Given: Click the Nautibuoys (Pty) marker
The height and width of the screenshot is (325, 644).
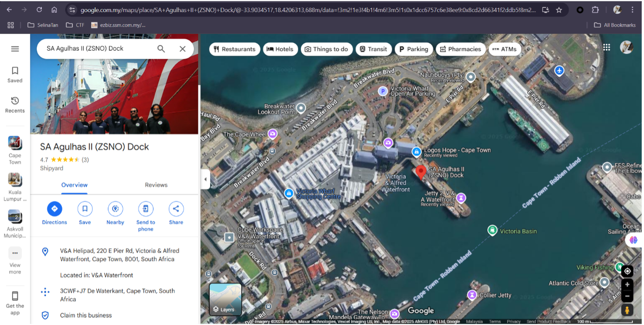Looking at the screenshot, I should pyautogui.click(x=471, y=77).
